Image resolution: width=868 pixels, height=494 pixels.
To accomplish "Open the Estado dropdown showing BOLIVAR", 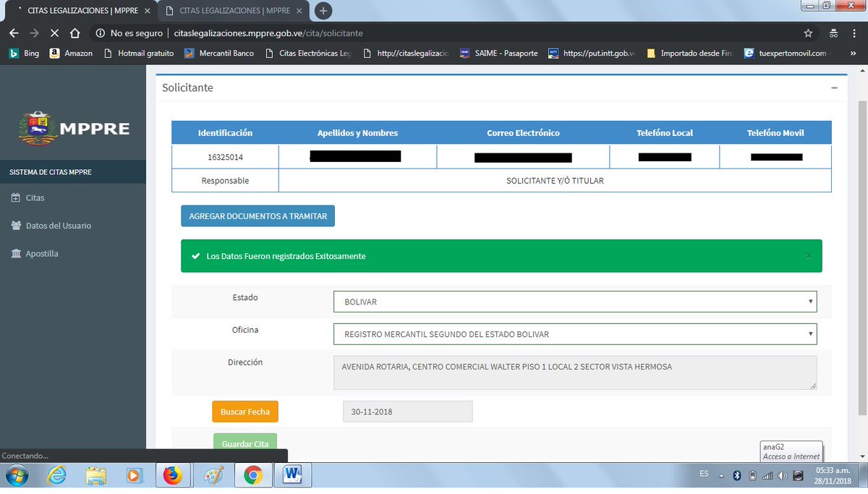I will 575,302.
